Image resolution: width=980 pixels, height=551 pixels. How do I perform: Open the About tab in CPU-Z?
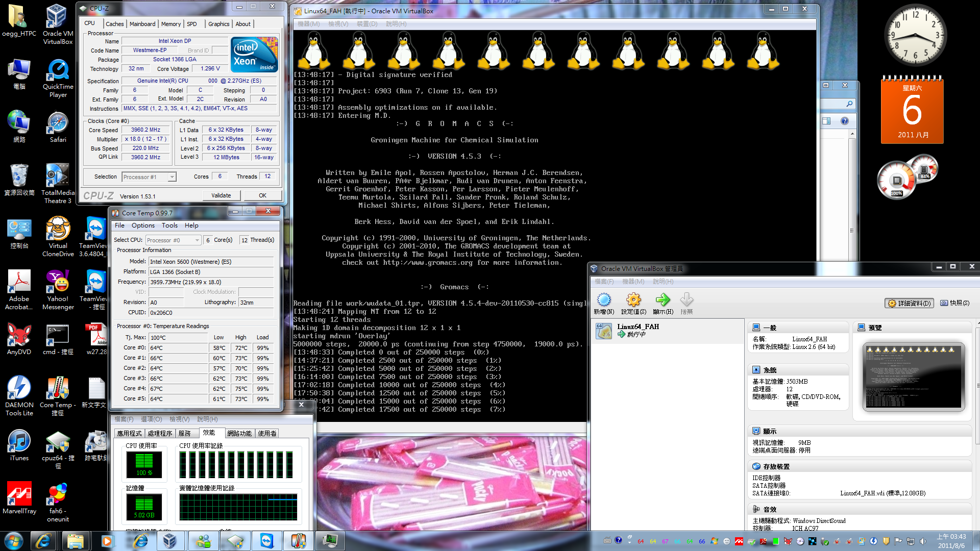(x=243, y=24)
